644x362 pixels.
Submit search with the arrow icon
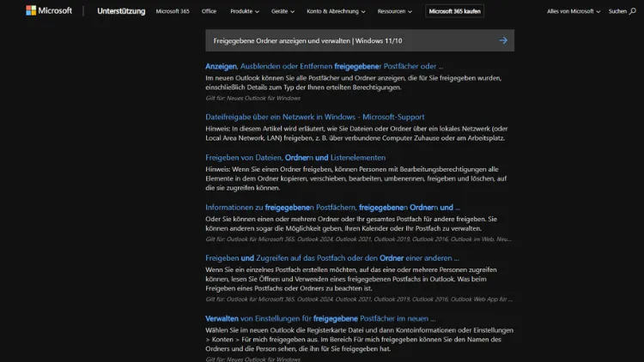pyautogui.click(x=503, y=40)
